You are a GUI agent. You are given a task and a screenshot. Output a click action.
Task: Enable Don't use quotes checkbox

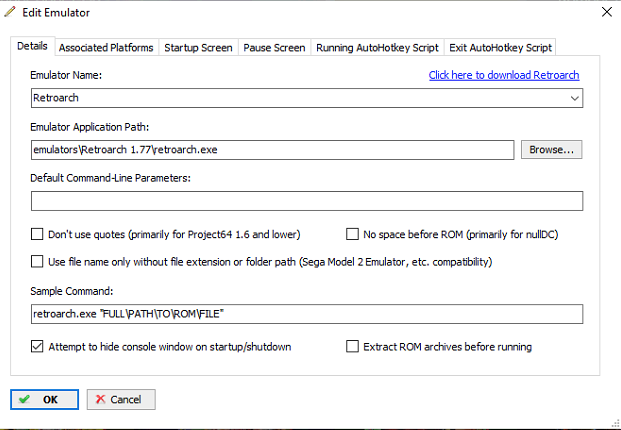point(37,234)
